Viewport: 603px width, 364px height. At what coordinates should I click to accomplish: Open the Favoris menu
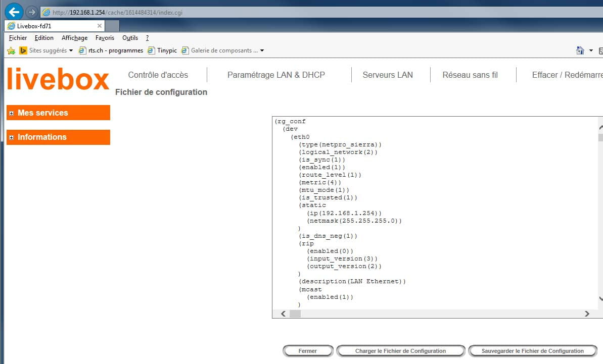[x=105, y=38]
